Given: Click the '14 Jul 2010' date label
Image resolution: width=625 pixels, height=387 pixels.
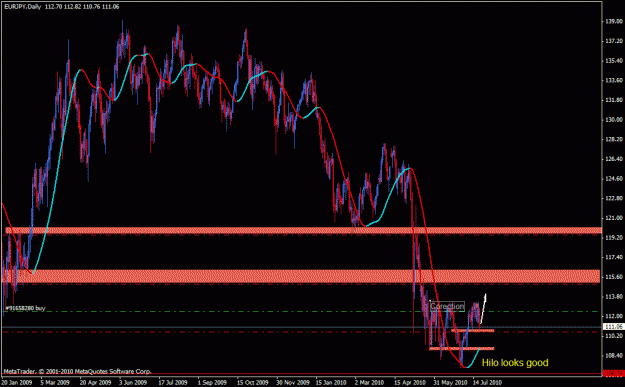Looking at the screenshot, I should point(487,382).
